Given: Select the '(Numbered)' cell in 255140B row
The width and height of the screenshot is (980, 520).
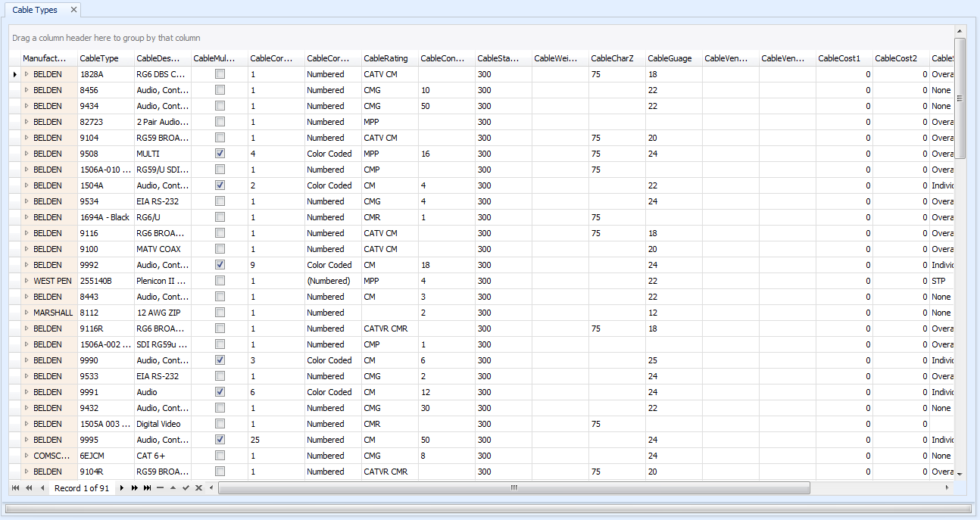Looking at the screenshot, I should click(333, 281).
